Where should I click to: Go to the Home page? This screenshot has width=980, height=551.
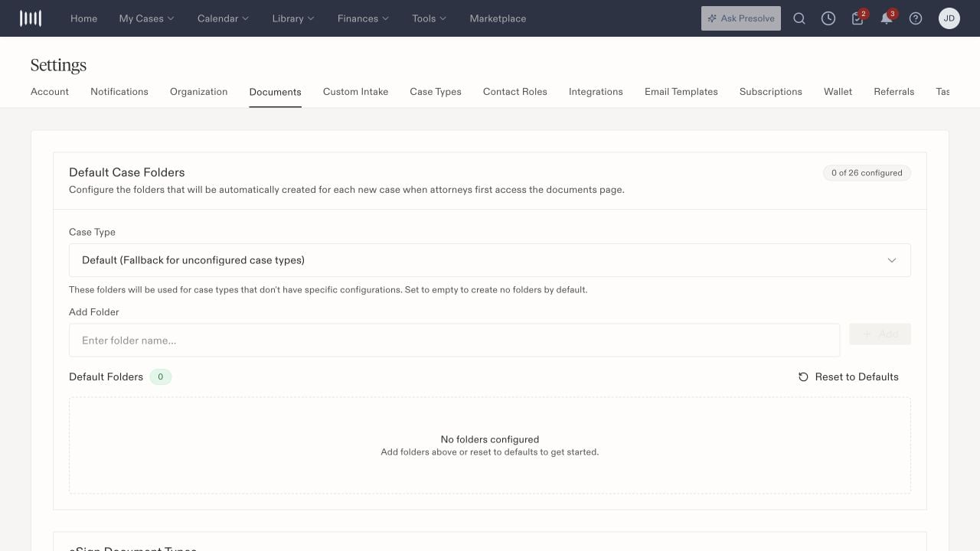coord(83,18)
